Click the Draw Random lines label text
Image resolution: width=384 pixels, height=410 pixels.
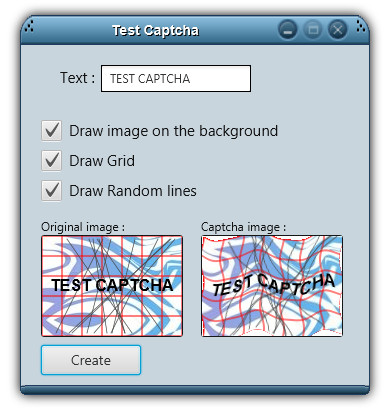click(x=133, y=191)
